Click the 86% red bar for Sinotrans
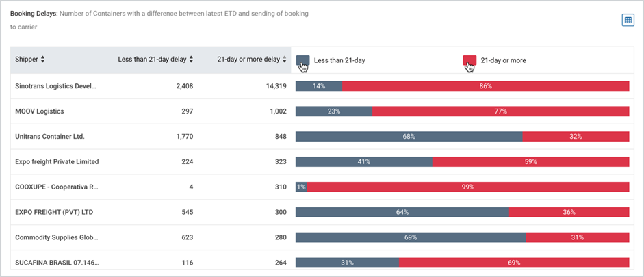The width and height of the screenshot is (644, 277). tap(485, 86)
